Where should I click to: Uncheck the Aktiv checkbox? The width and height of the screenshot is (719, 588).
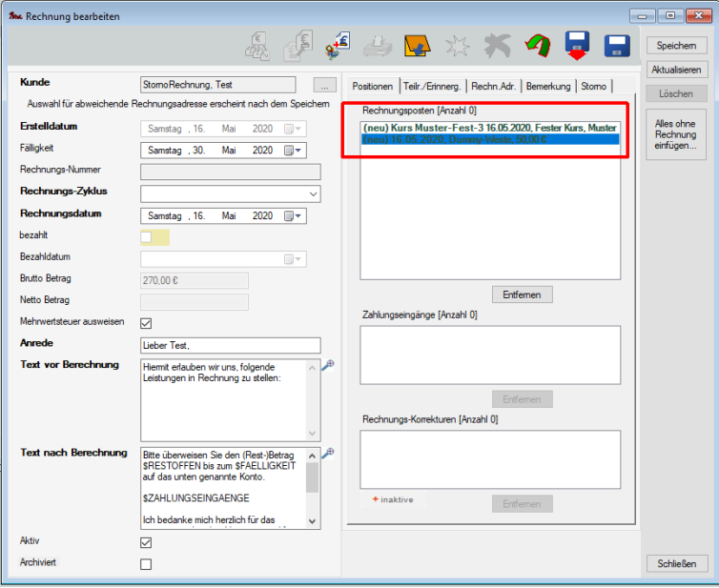coord(146,542)
